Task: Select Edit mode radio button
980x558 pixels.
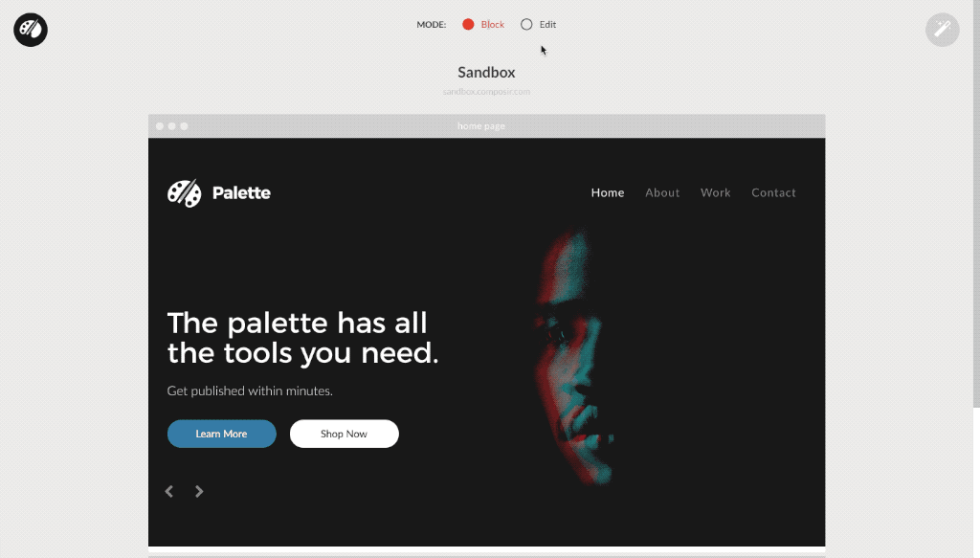Action: pyautogui.click(x=526, y=24)
